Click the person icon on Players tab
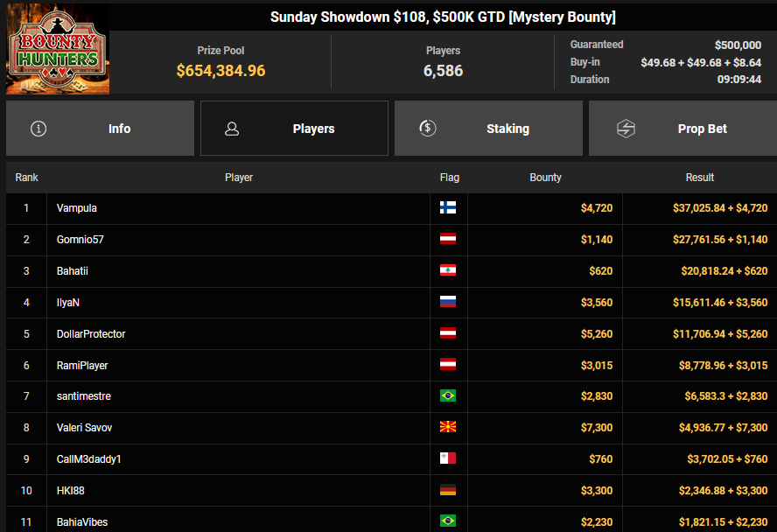This screenshot has width=777, height=532. click(232, 129)
